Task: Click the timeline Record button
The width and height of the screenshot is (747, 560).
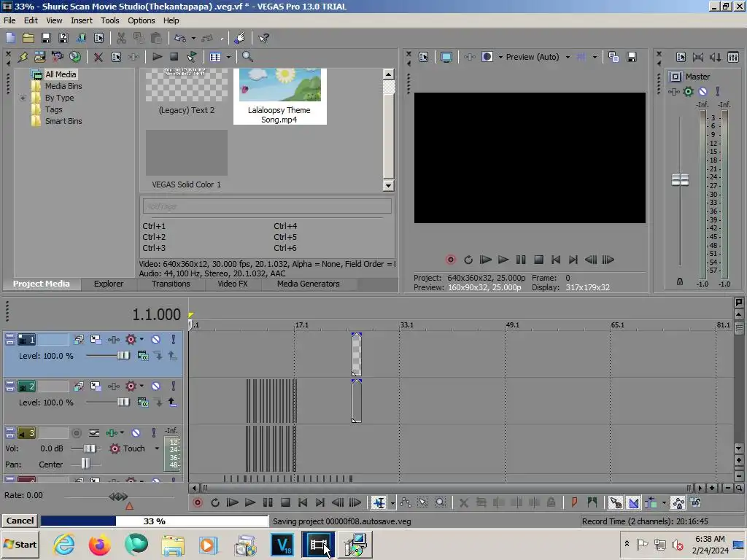Action: [197, 502]
